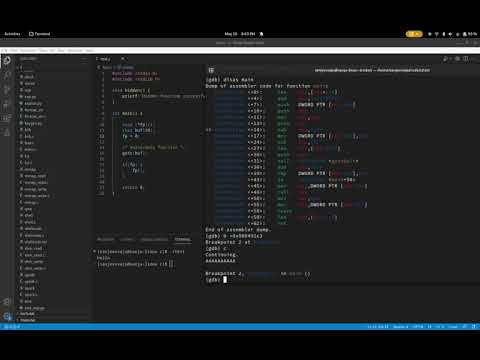480x360 pixels.
Task: Click the Activities button in the top bar
Action: pos(12,34)
